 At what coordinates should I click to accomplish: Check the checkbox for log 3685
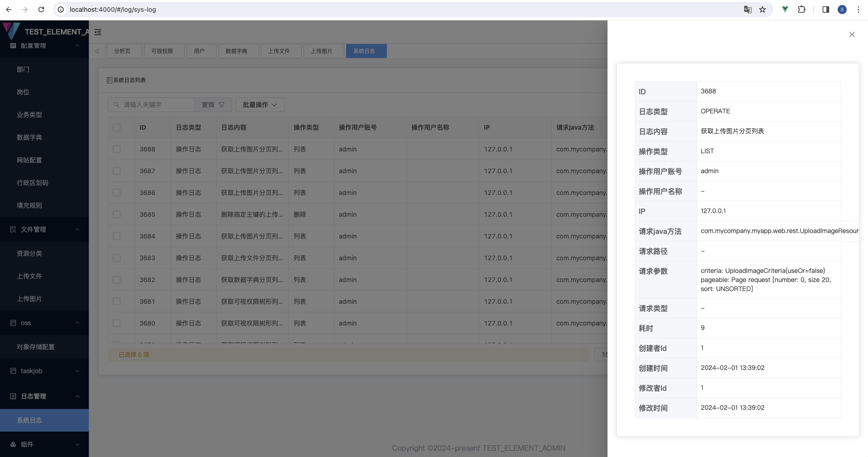tap(116, 214)
